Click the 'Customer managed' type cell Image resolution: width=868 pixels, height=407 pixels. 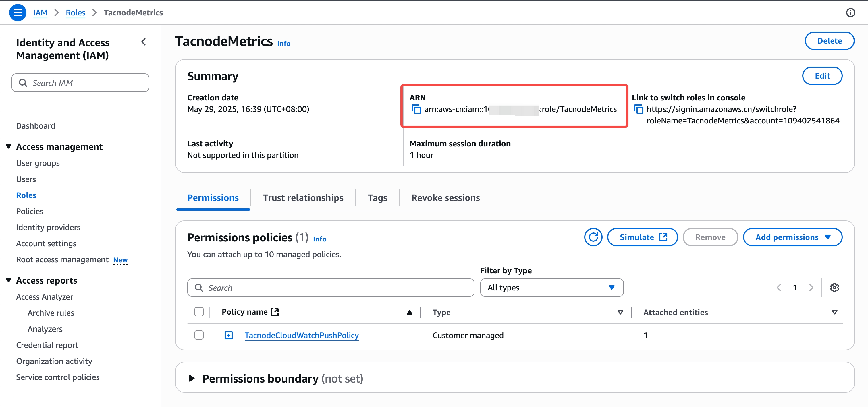pos(468,335)
